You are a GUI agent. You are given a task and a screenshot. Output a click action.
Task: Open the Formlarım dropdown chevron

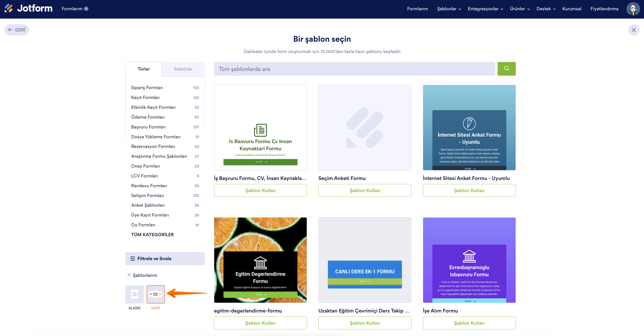(86, 9)
